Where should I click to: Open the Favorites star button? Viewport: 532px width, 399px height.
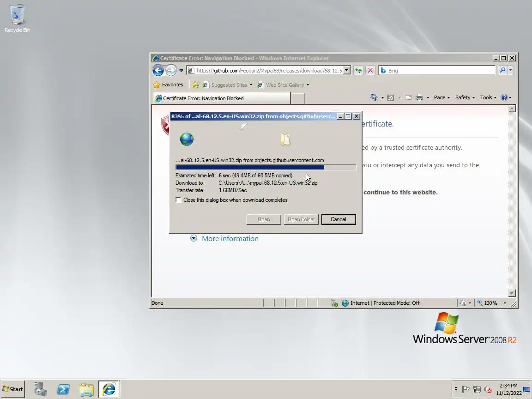(168, 85)
